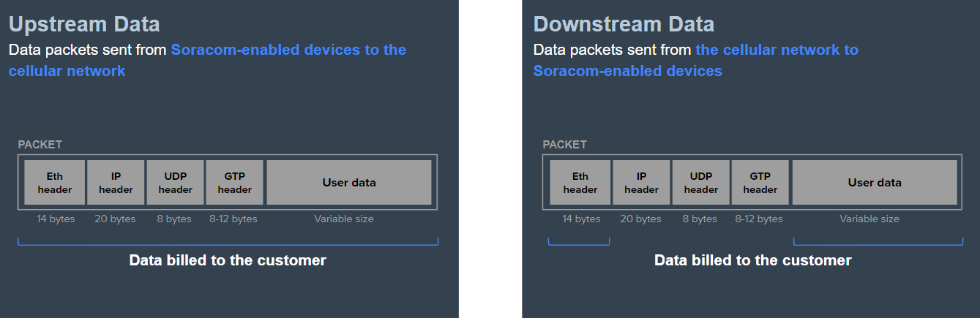Select the upstream IP header block
The height and width of the screenshot is (318, 980).
116,183
